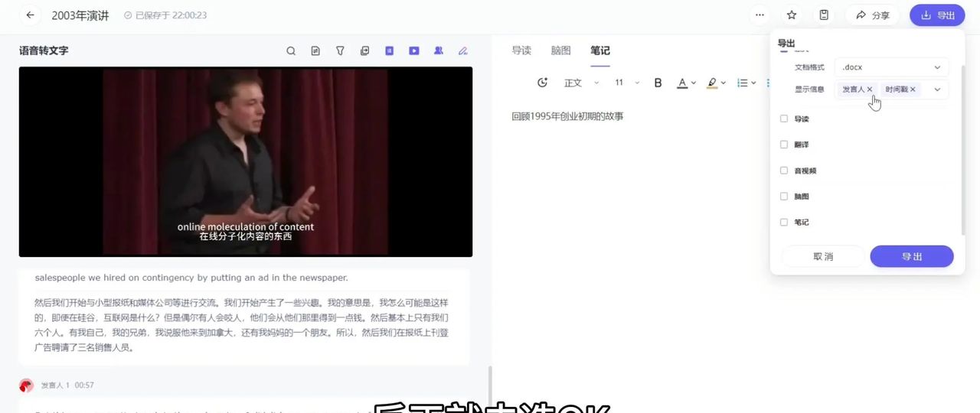Image resolution: width=980 pixels, height=413 pixels.
Task: Click 取消 to cancel export
Action: pos(823,256)
